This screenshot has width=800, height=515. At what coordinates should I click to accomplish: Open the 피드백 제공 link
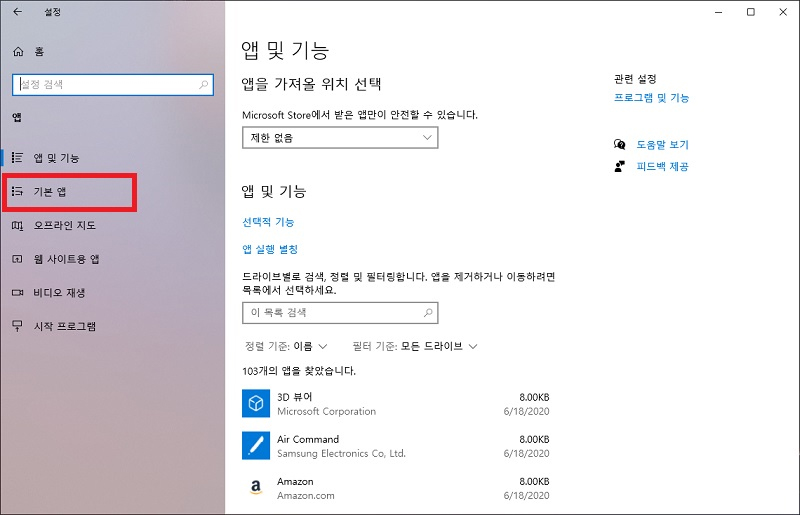click(662, 166)
